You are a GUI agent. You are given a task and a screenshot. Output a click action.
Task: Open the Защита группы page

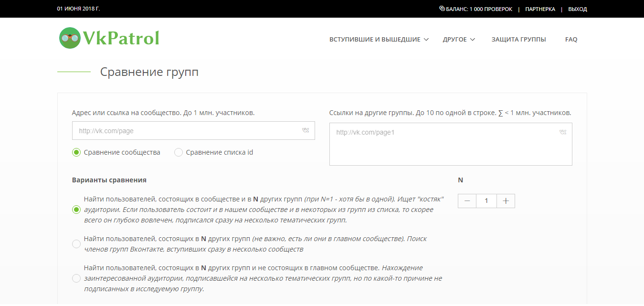click(519, 40)
